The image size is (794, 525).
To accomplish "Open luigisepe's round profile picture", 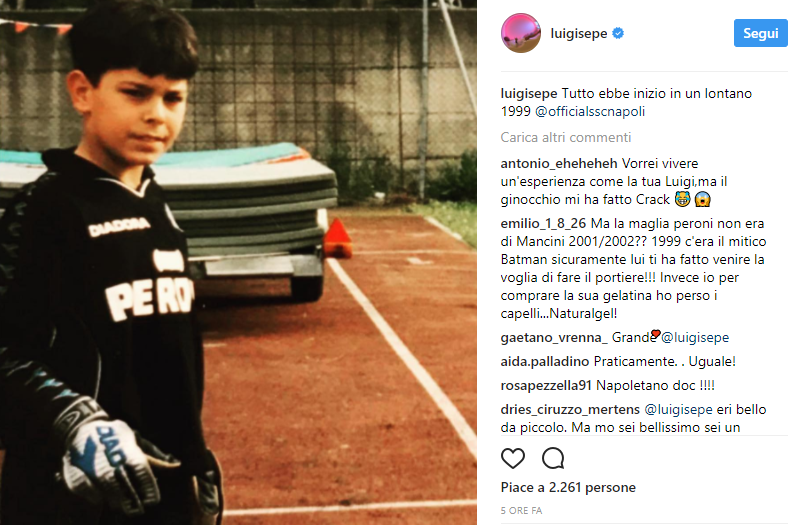I will tap(521, 33).
